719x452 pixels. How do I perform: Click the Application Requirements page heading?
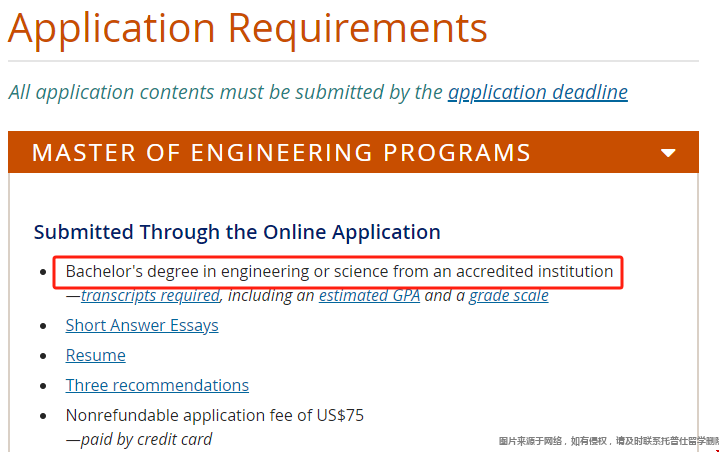(248, 29)
